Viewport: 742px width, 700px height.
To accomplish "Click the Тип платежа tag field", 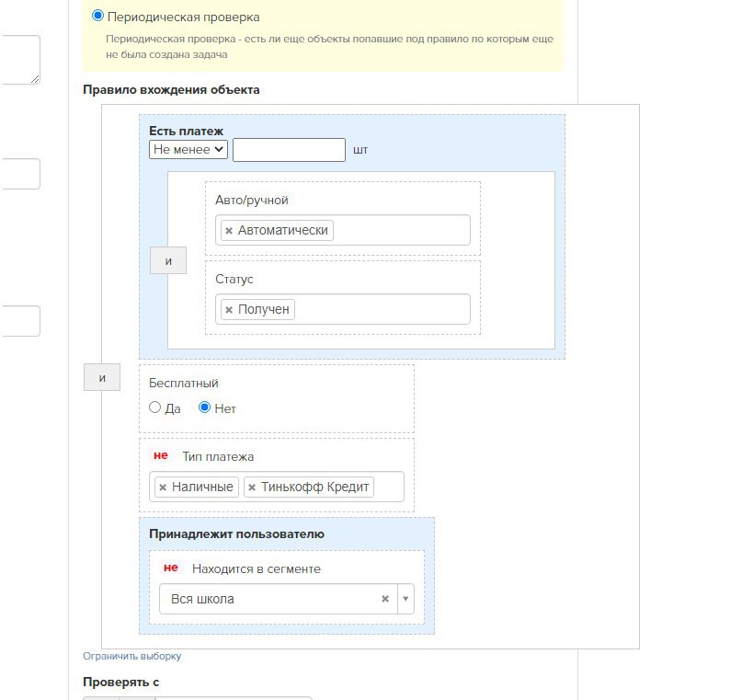I will point(277,487).
